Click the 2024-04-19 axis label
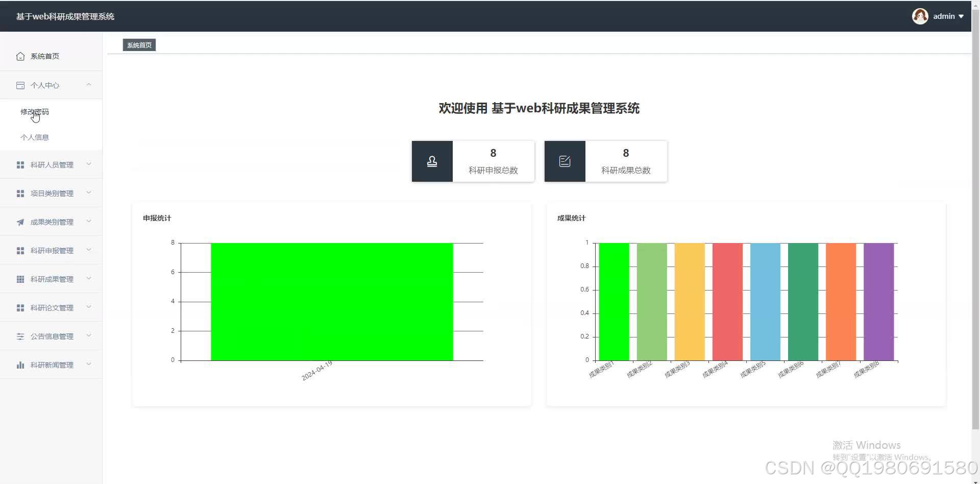Viewport: 980px width, 484px height. [317, 371]
